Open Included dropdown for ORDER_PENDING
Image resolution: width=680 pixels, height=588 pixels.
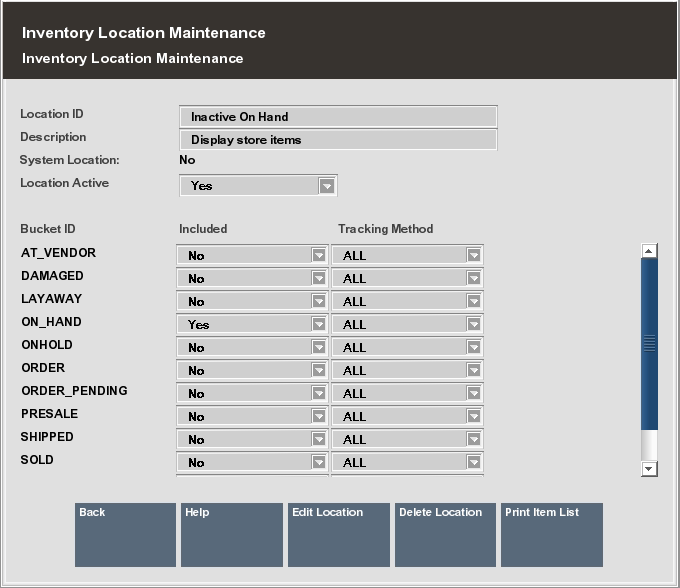[252, 393]
